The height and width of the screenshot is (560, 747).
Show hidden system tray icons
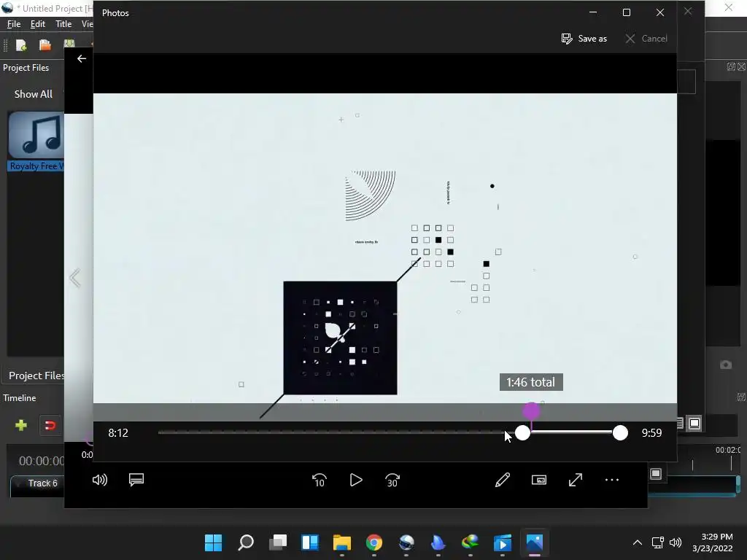coord(638,542)
